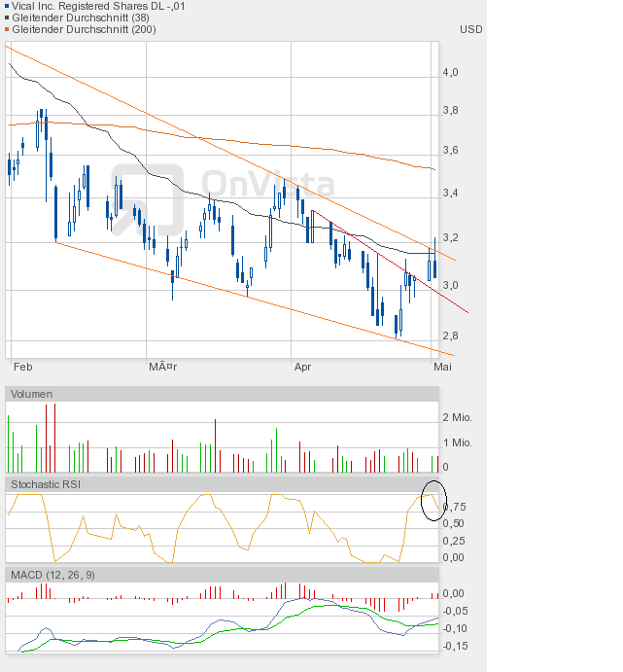This screenshot has width=623, height=672.
Task: Click the orange 200-day average legend marker
Action: click(7, 29)
